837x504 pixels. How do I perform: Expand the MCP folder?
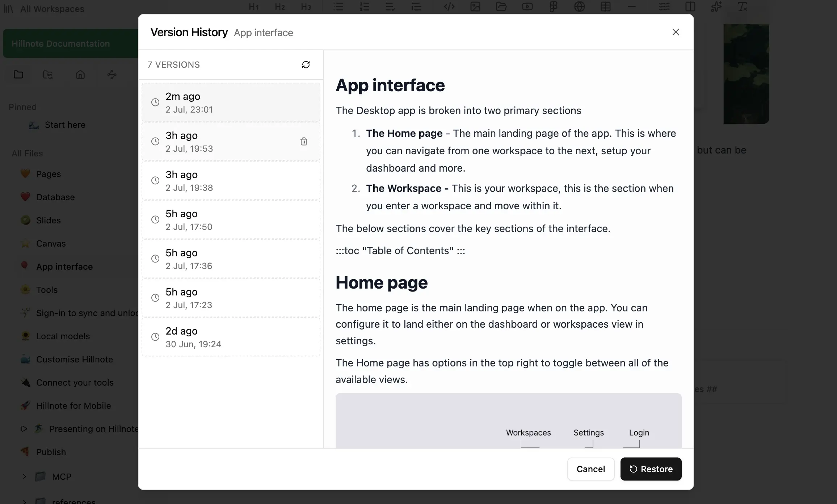coord(24,476)
